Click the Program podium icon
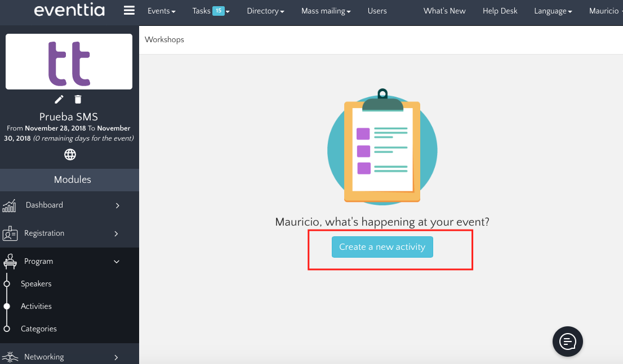The width and height of the screenshot is (623, 364). (10, 262)
